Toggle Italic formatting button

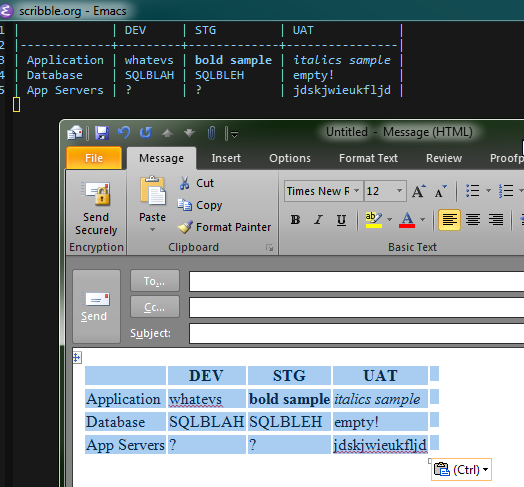pyautogui.click(x=318, y=220)
